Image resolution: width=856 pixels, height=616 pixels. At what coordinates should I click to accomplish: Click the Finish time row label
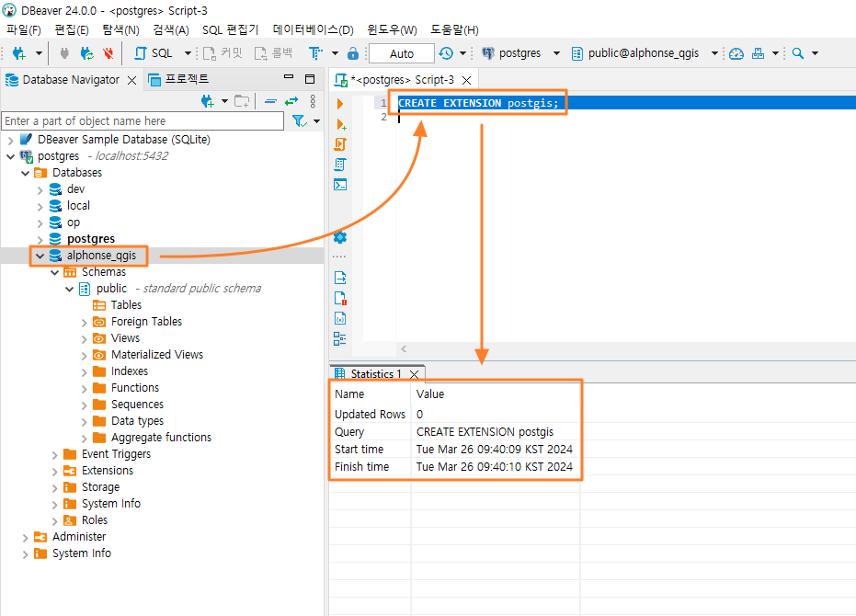[x=361, y=466]
